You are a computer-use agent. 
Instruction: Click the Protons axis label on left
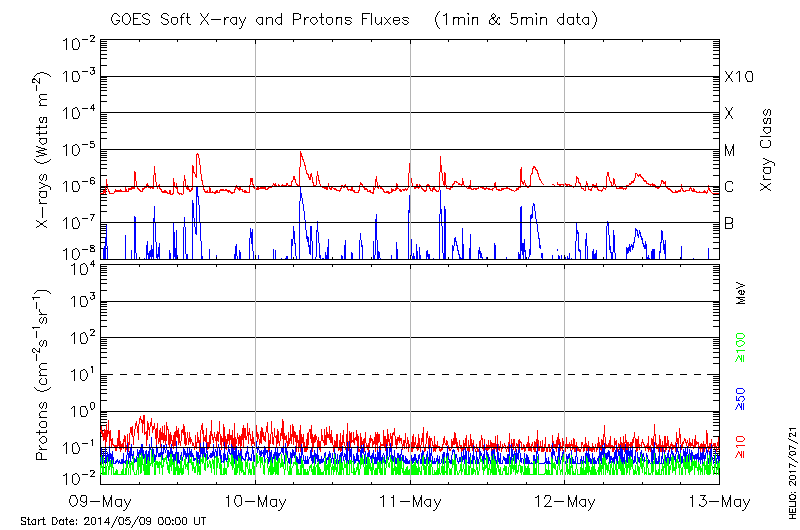point(44,374)
